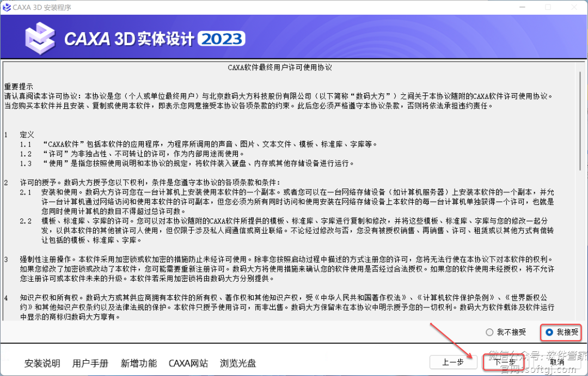The height and width of the screenshot is (376, 588).
Task: Click the 重要提示 line in the agreement
Action: coord(19,86)
